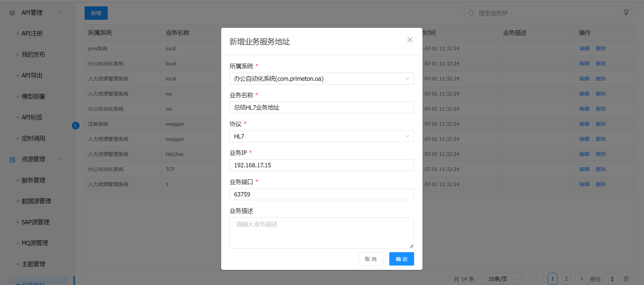Collapse sidebar with blue arrow button

(76, 125)
